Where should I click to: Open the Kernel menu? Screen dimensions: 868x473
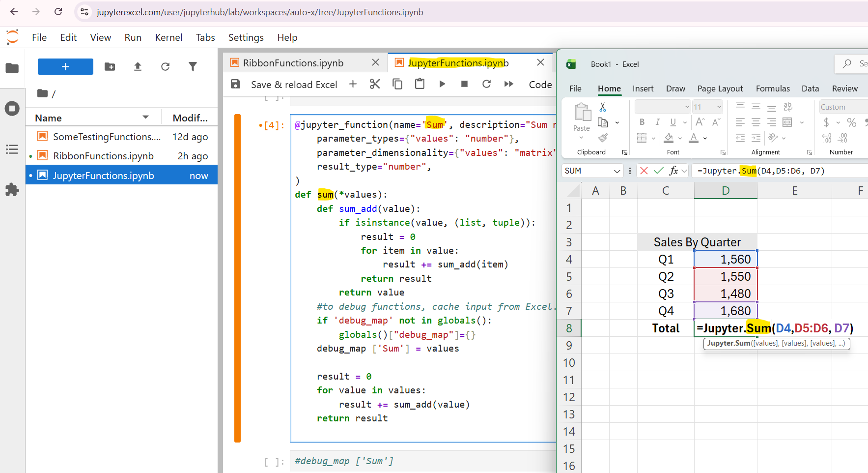(168, 37)
